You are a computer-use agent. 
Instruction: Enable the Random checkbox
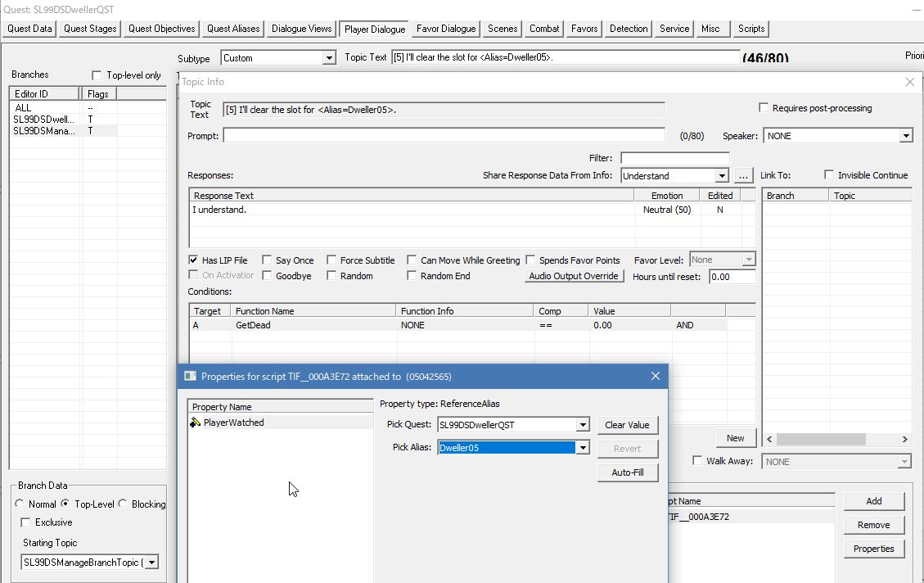(331, 275)
